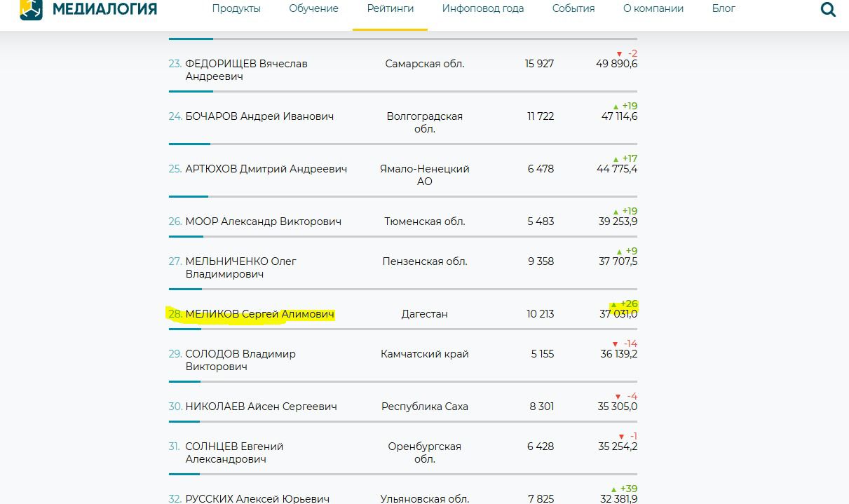Open the Продукты menu

coord(236,8)
